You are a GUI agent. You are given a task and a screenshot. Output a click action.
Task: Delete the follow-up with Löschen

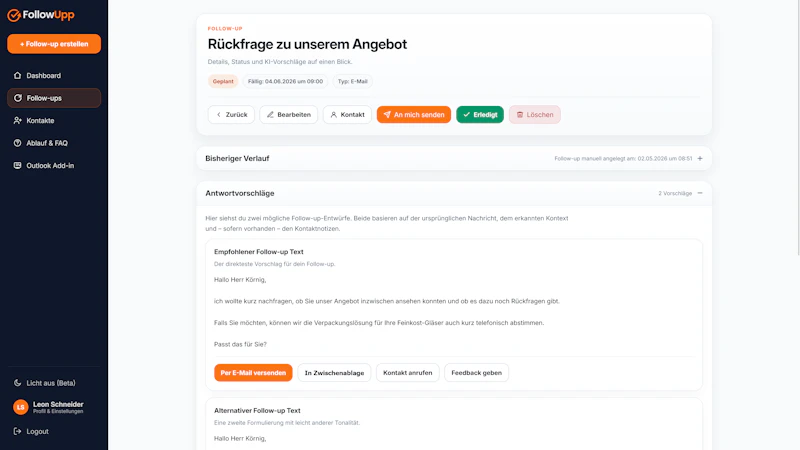[535, 114]
